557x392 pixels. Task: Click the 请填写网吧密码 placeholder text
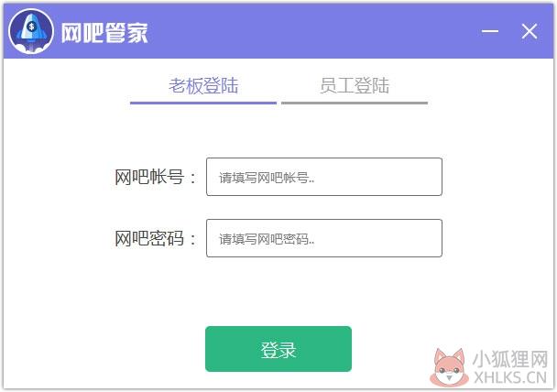pos(267,239)
